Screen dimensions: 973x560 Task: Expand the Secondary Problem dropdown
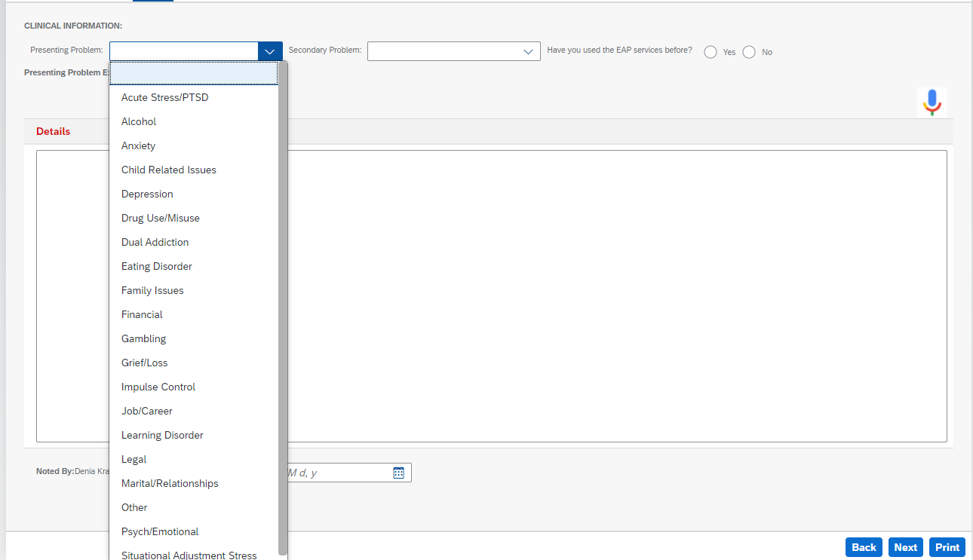pos(528,51)
